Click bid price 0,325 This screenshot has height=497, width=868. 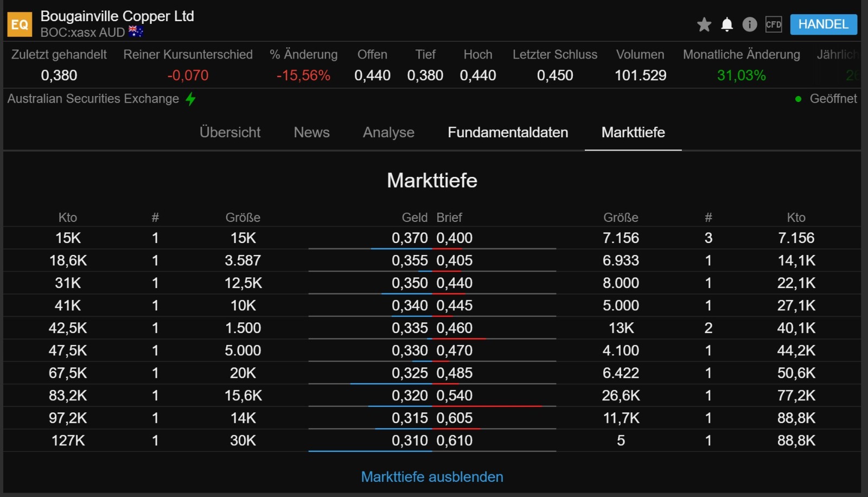(410, 373)
